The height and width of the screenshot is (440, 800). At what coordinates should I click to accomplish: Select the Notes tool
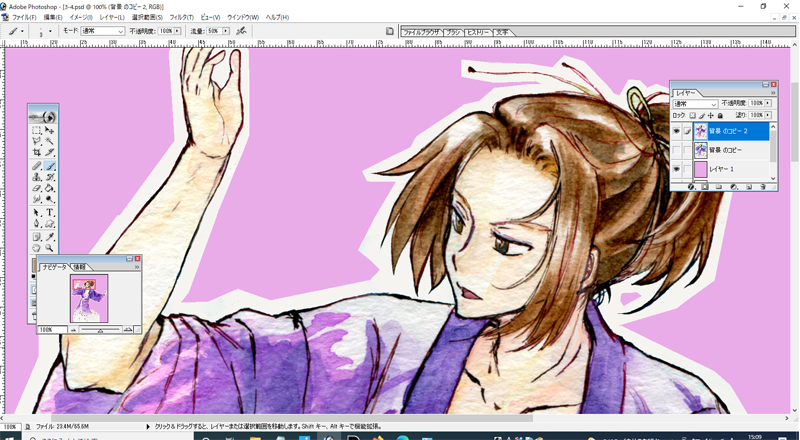coord(37,237)
